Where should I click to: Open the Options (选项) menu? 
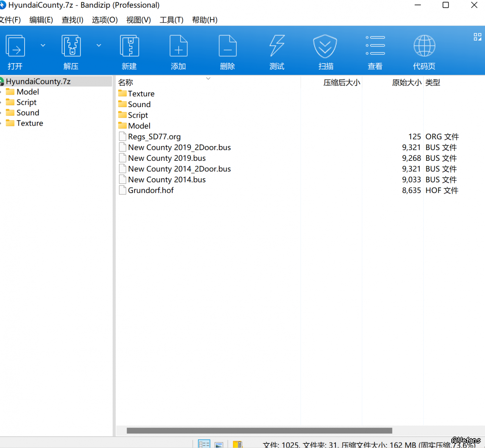104,20
